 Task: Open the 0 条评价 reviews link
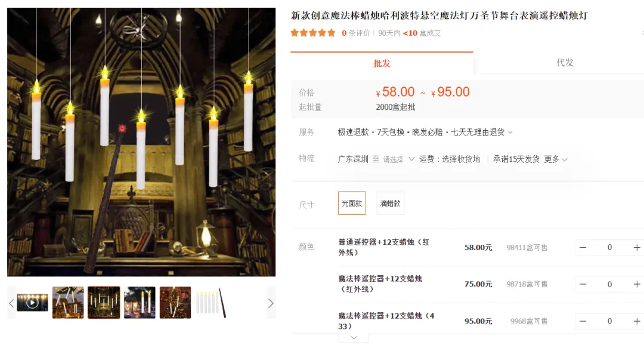(355, 33)
